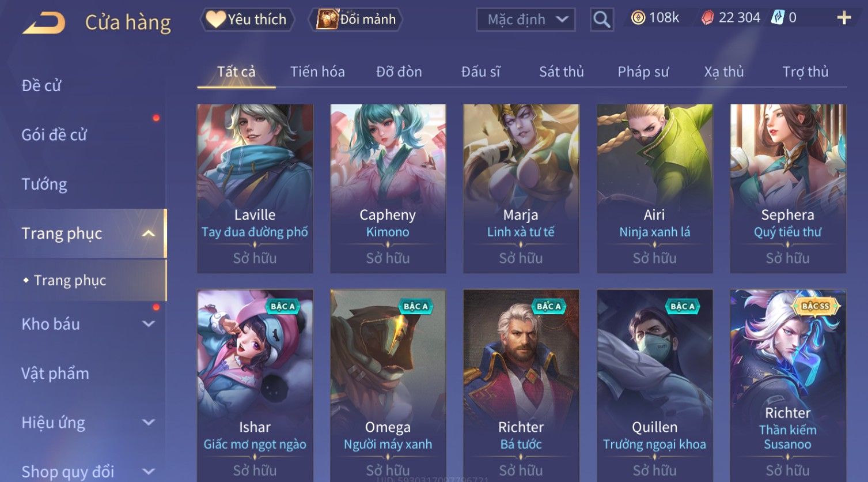This screenshot has height=482, width=868.
Task: Open Đổi mảnh chest exchange
Action: [x=355, y=20]
